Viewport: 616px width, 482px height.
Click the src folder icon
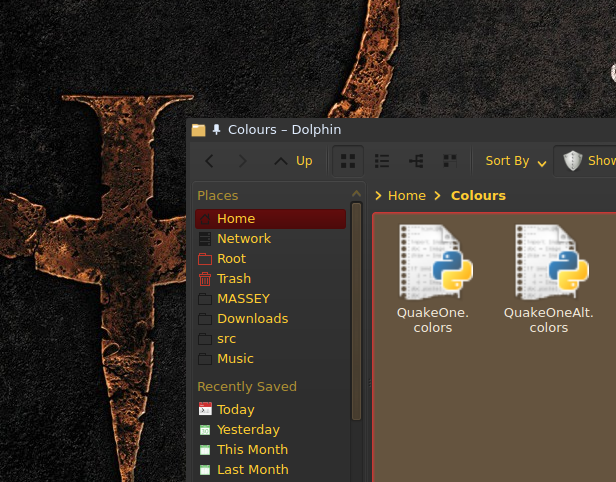[x=205, y=339]
